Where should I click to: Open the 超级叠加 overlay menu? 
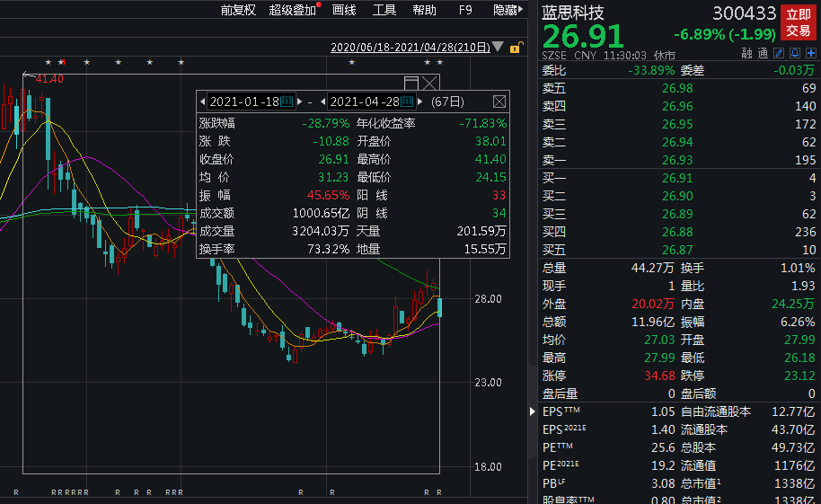(293, 10)
